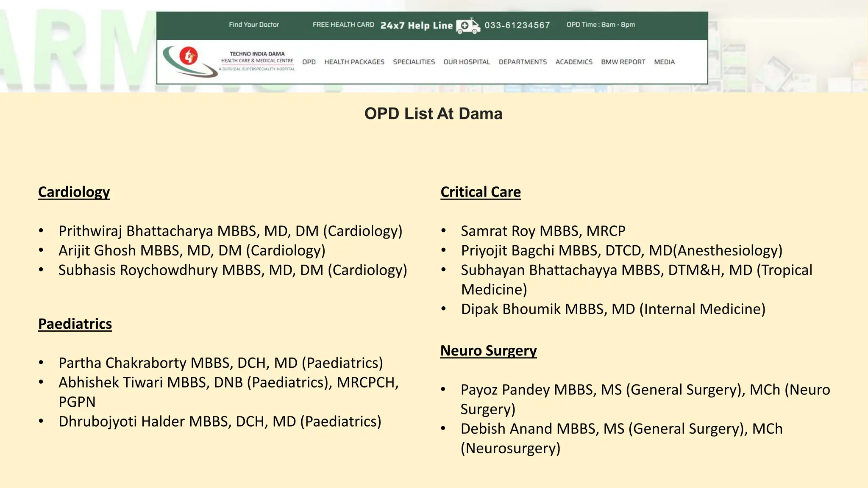
Task: Click the Free Health Card link
Action: pos(343,25)
